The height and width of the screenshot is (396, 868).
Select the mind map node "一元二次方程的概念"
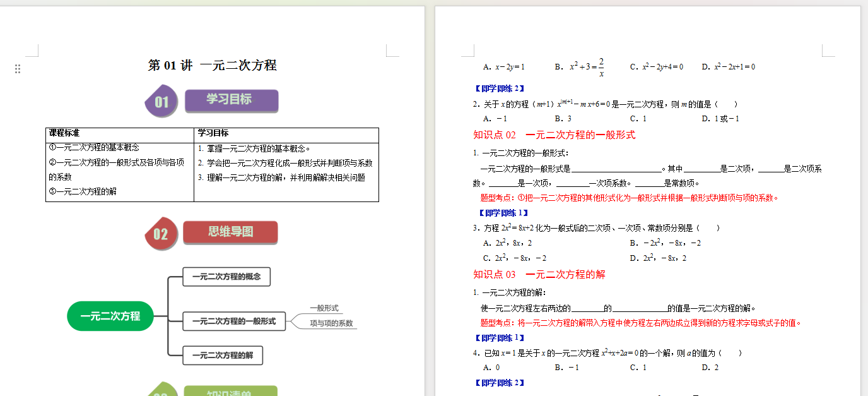[x=226, y=277]
